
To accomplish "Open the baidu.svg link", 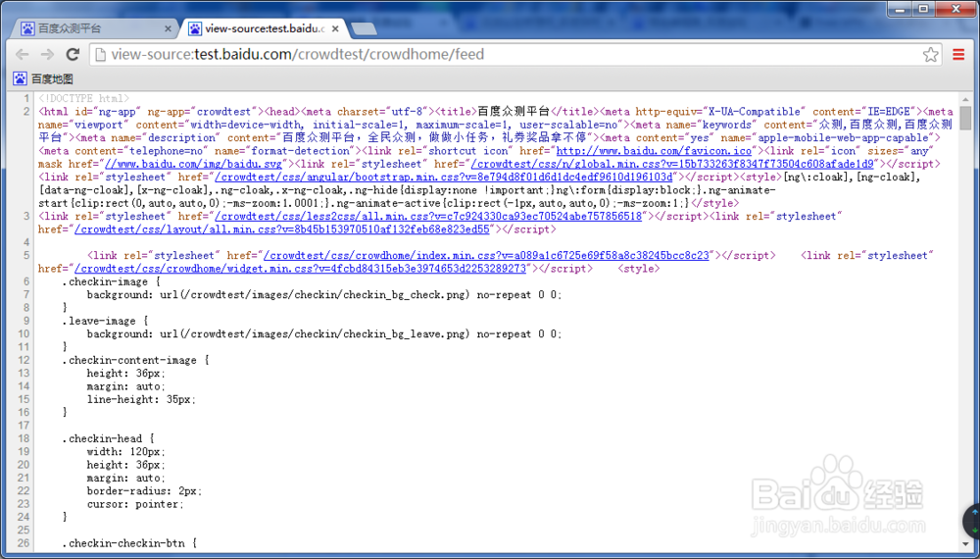I will tap(193, 164).
